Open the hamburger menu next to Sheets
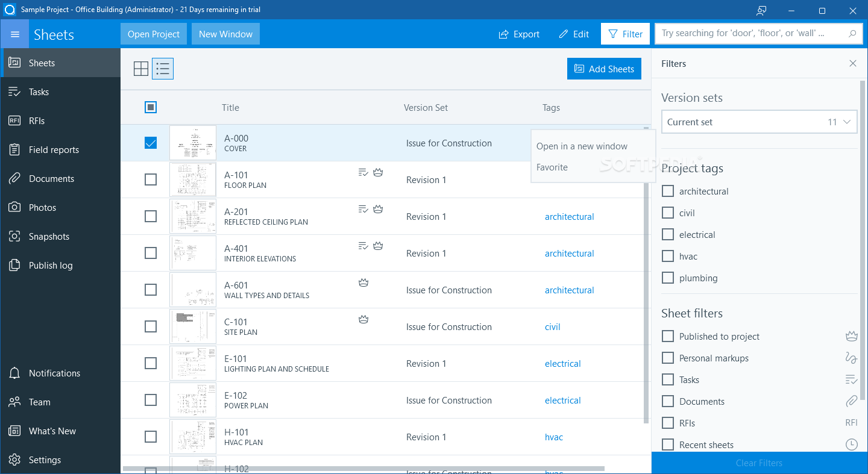 (x=15, y=34)
